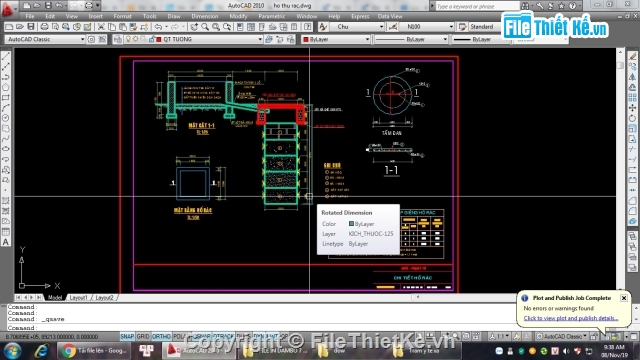Toggle GRID display in status bar

click(x=143, y=336)
